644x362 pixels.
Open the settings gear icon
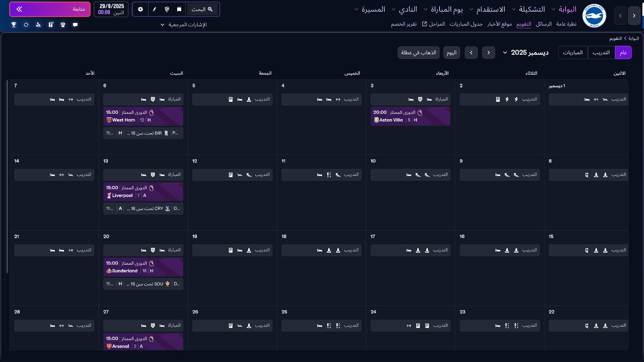click(x=140, y=9)
